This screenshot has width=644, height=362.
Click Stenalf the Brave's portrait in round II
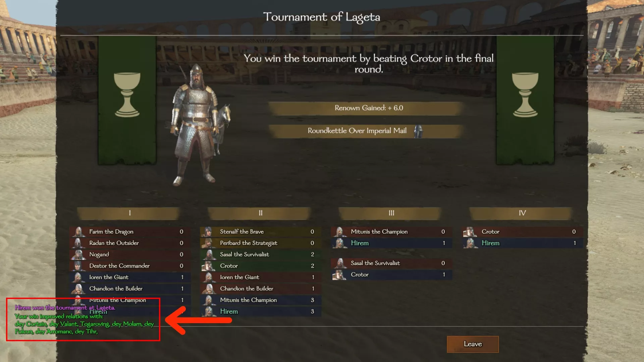pyautogui.click(x=209, y=232)
